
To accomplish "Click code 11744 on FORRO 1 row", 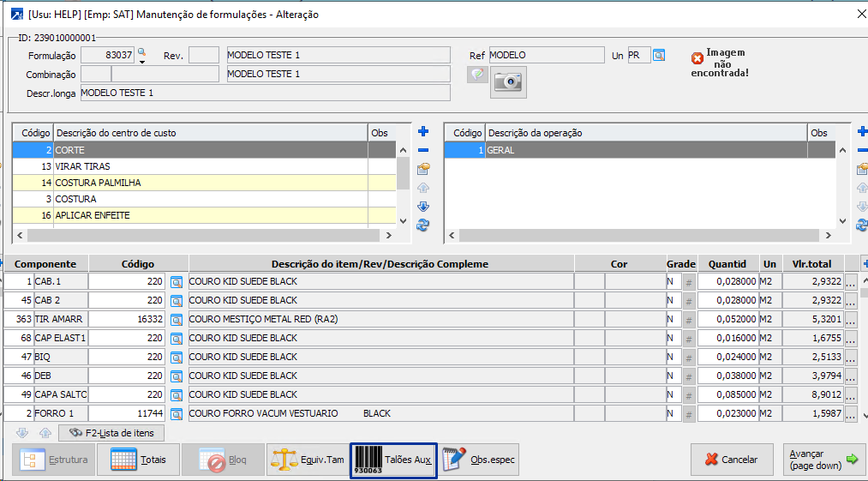I will pyautogui.click(x=126, y=414).
